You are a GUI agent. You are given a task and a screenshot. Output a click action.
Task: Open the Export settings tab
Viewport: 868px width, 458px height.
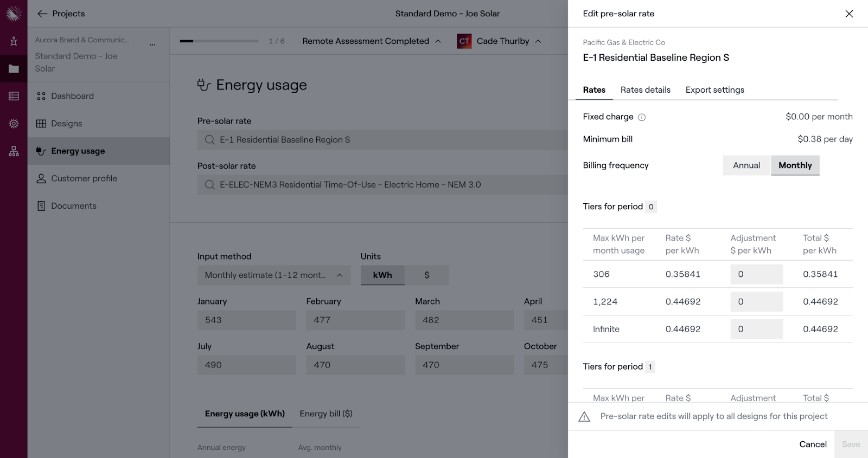click(714, 90)
